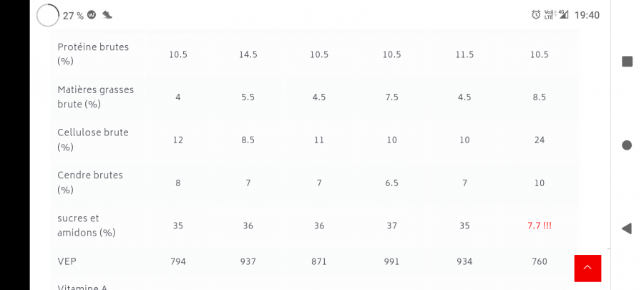This screenshot has width=644, height=290.
Task: Click the Protéine brutes (%) row label
Action: tap(93, 54)
